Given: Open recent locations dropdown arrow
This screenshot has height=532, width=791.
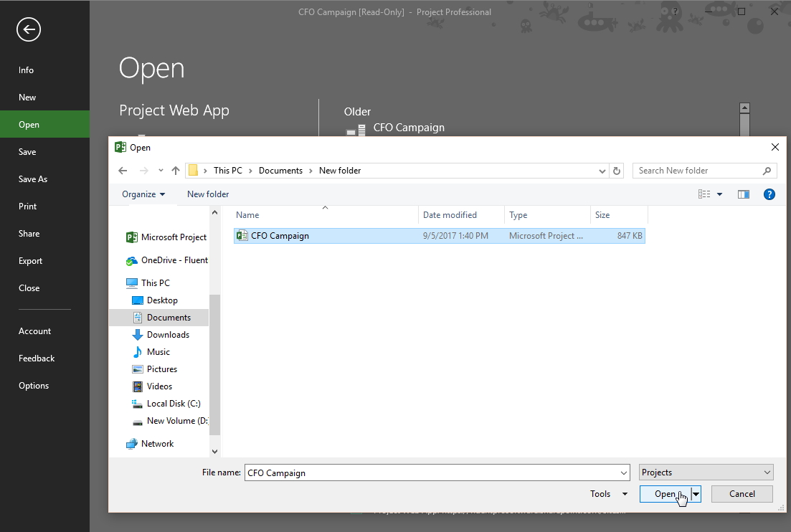Looking at the screenshot, I should tap(161, 171).
